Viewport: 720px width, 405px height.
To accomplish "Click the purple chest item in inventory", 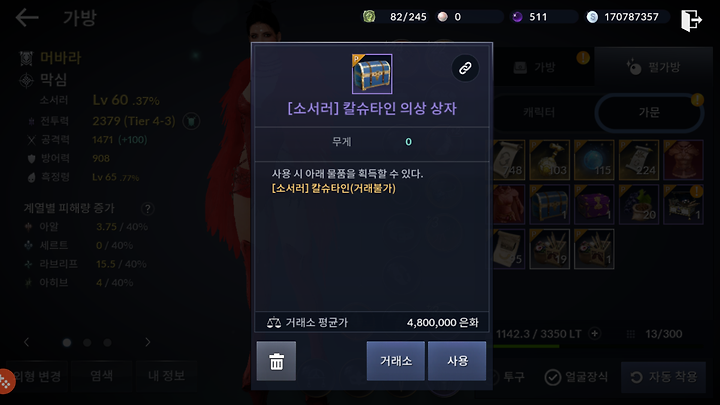I will click(x=594, y=205).
